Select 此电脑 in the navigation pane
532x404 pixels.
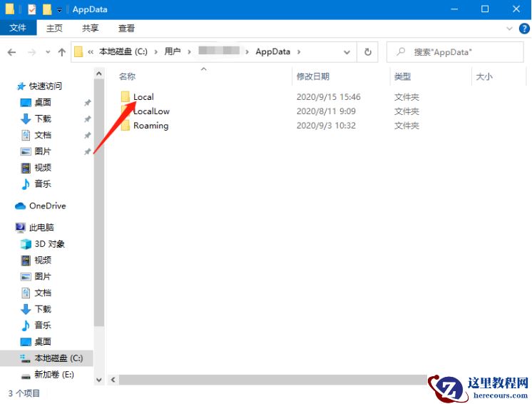pyautogui.click(x=41, y=228)
